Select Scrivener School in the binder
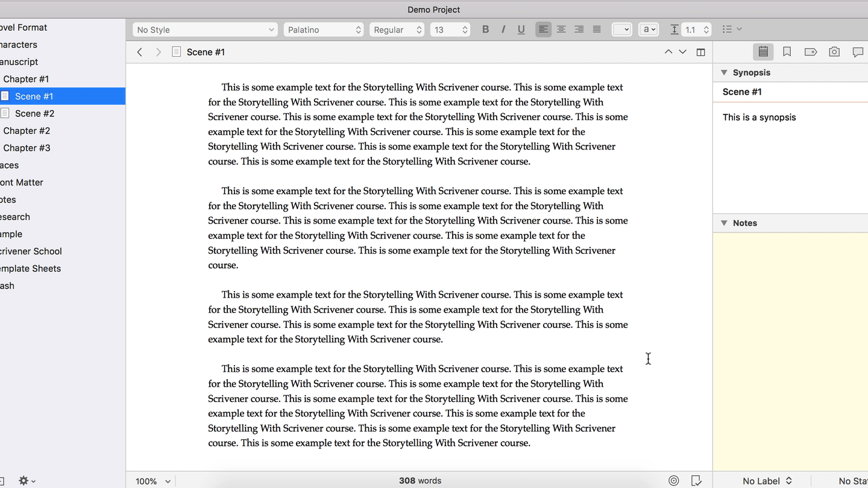The height and width of the screenshot is (488, 868). point(63,251)
